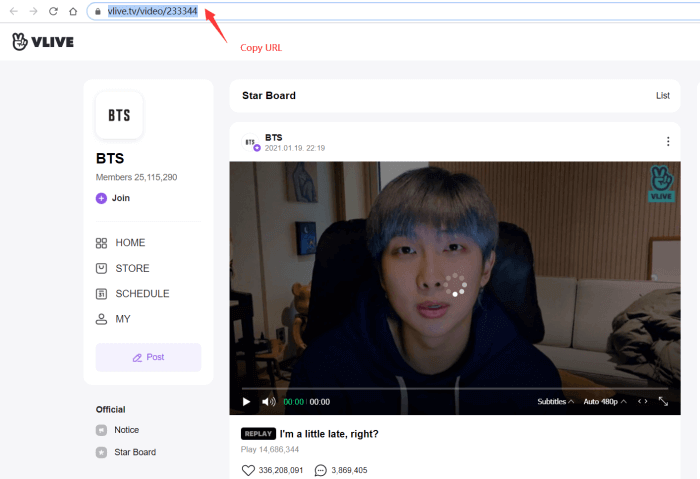This screenshot has height=479, width=700.
Task: Click the REPLAY badge
Action: (258, 434)
